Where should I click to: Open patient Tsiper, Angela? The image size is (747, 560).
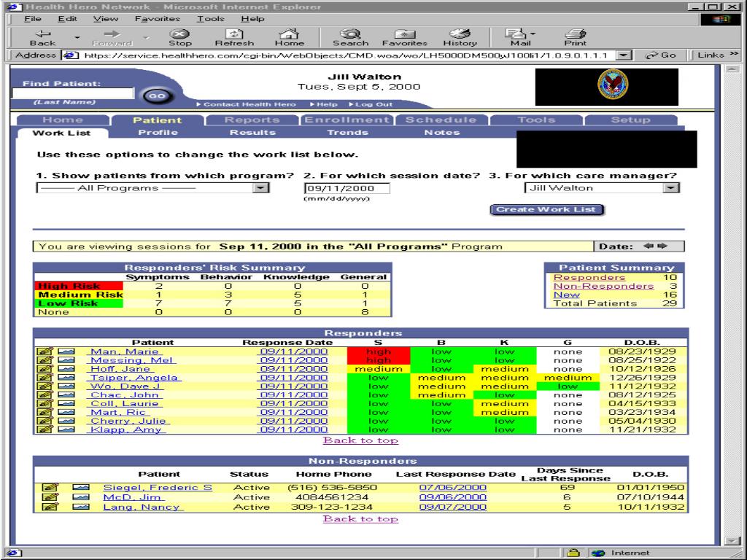[x=134, y=378]
